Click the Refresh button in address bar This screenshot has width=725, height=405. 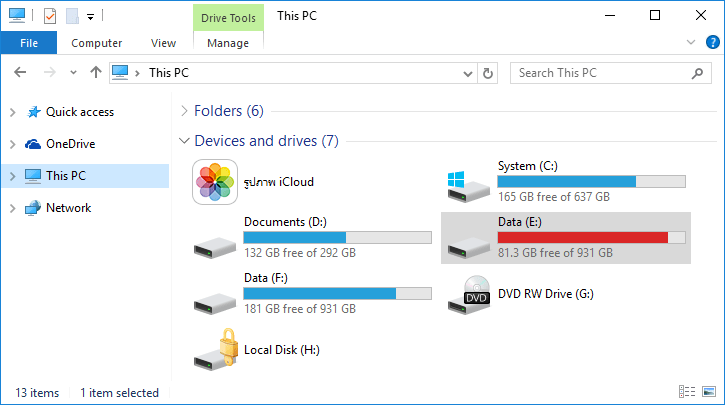pos(488,73)
